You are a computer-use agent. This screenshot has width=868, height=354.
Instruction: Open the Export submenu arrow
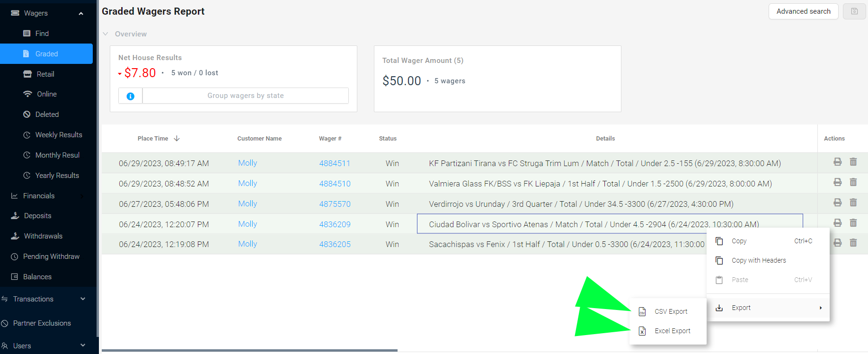(821, 308)
